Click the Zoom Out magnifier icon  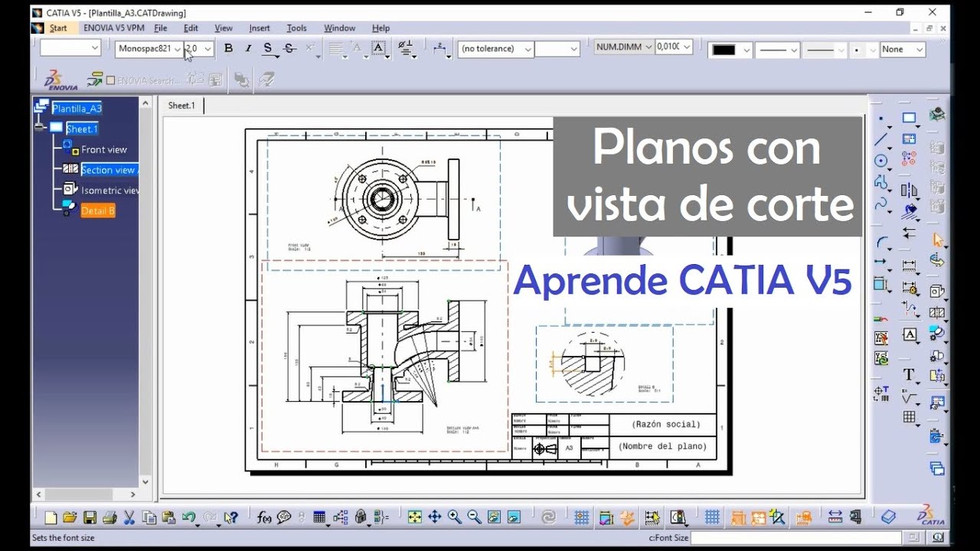click(474, 517)
